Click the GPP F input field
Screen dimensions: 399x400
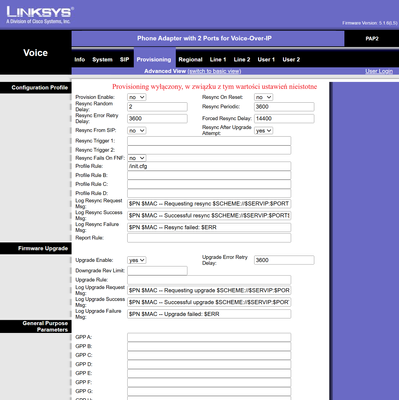click(x=209, y=382)
